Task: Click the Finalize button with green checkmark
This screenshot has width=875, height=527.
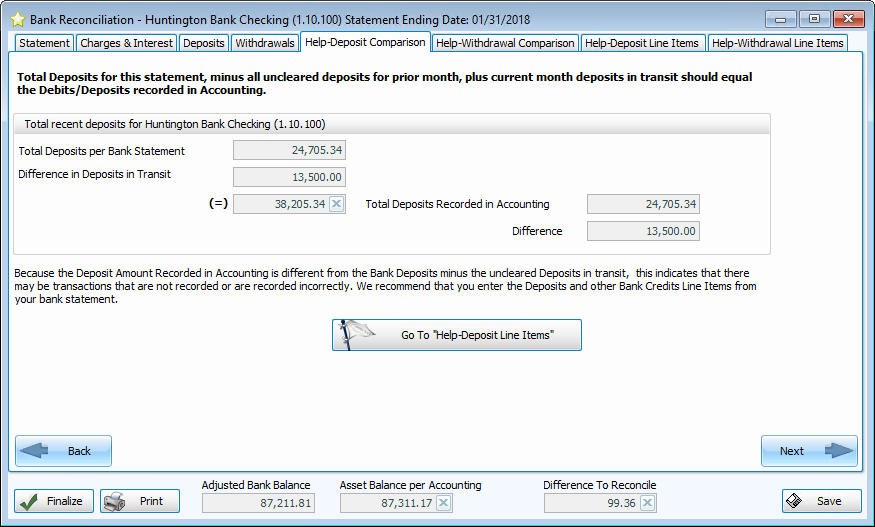Action: [x=54, y=501]
